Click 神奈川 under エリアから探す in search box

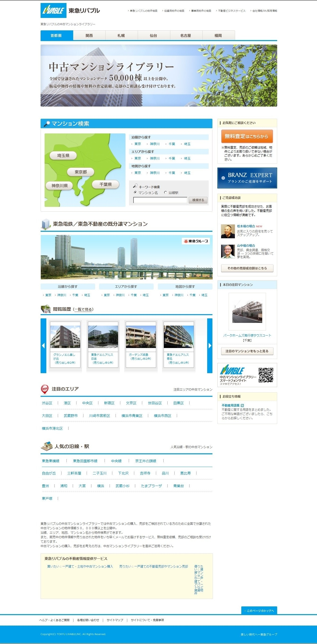point(154,159)
